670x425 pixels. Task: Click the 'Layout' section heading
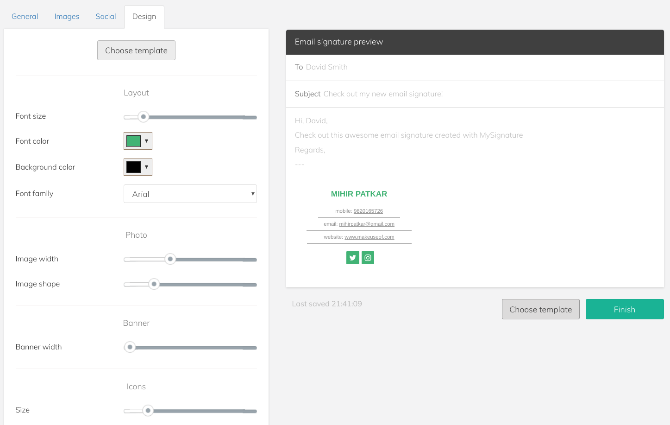click(136, 93)
